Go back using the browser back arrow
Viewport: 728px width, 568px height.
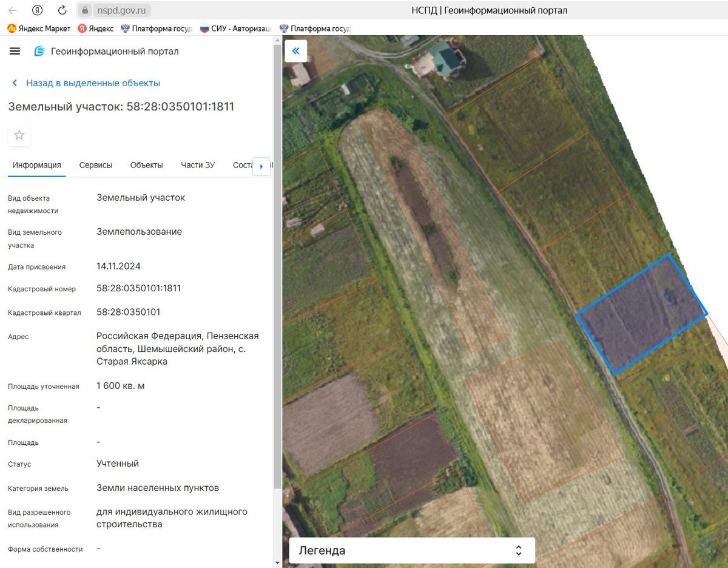tap(12, 10)
